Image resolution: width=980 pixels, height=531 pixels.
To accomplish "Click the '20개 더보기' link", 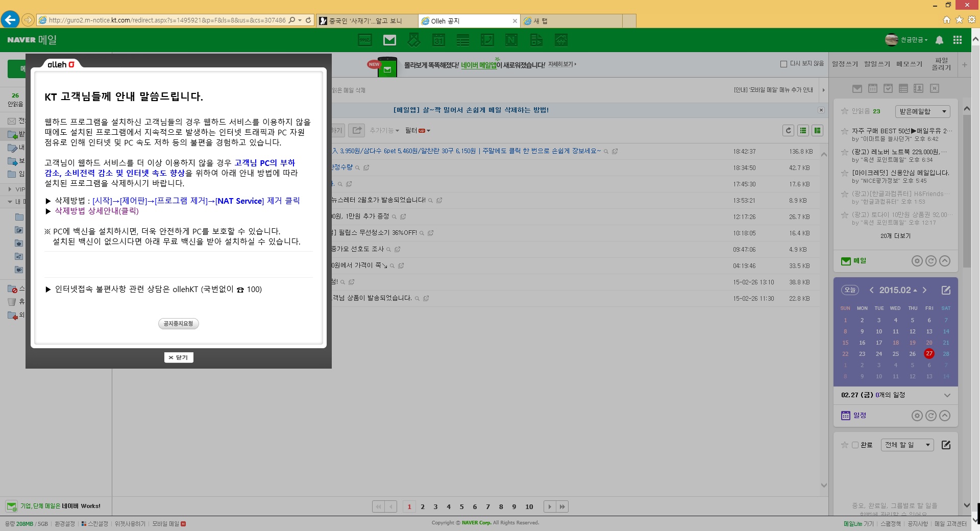I will [x=895, y=236].
